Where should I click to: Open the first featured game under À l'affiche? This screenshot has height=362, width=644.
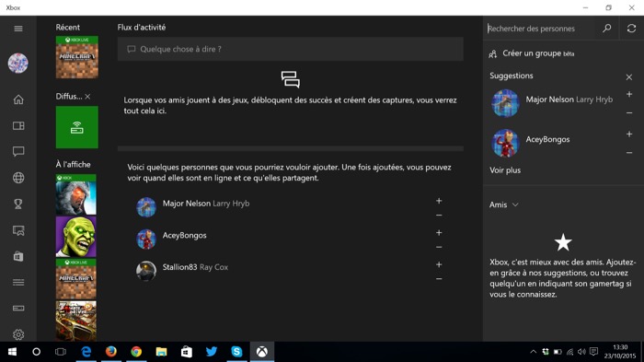[x=76, y=194]
